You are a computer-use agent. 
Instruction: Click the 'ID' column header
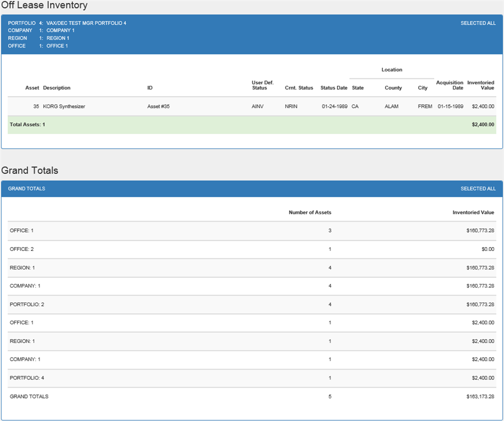point(150,88)
